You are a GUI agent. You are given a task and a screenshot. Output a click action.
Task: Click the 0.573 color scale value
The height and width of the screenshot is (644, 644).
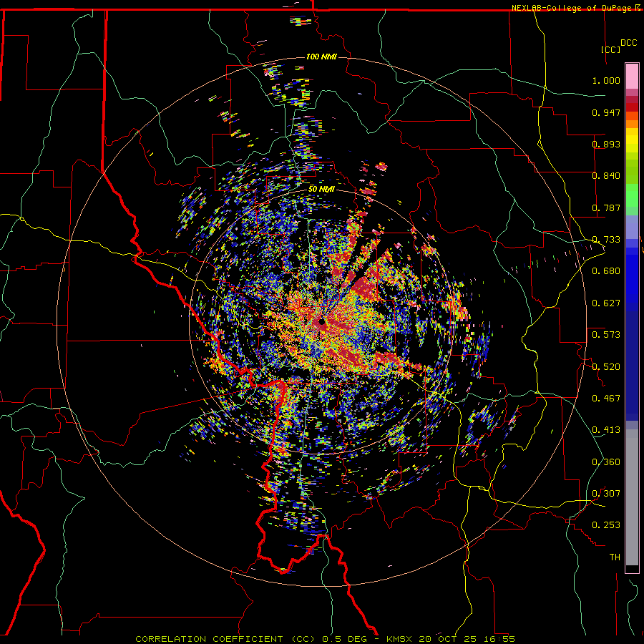[606, 335]
